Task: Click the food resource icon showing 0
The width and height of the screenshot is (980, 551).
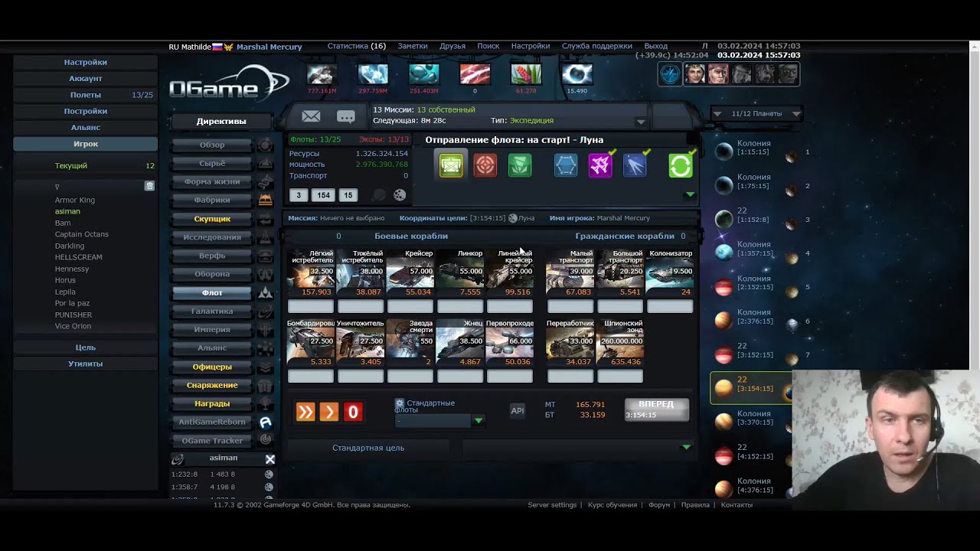Action: [x=475, y=74]
